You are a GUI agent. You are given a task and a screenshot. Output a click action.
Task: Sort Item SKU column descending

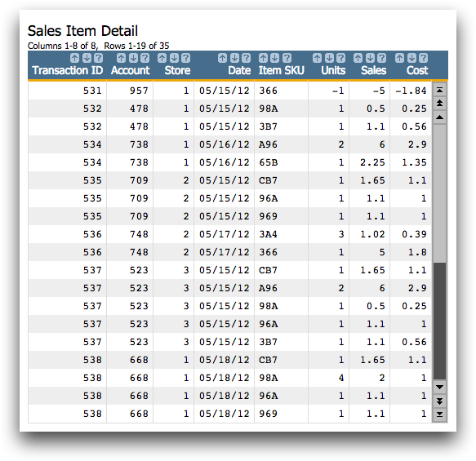pyautogui.click(x=275, y=58)
